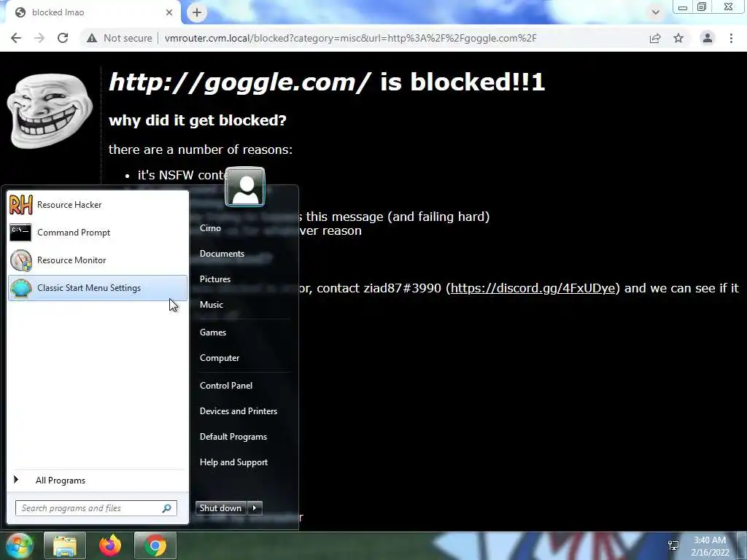Open Devices and Printers
This screenshot has width=747, height=560.
tap(239, 411)
